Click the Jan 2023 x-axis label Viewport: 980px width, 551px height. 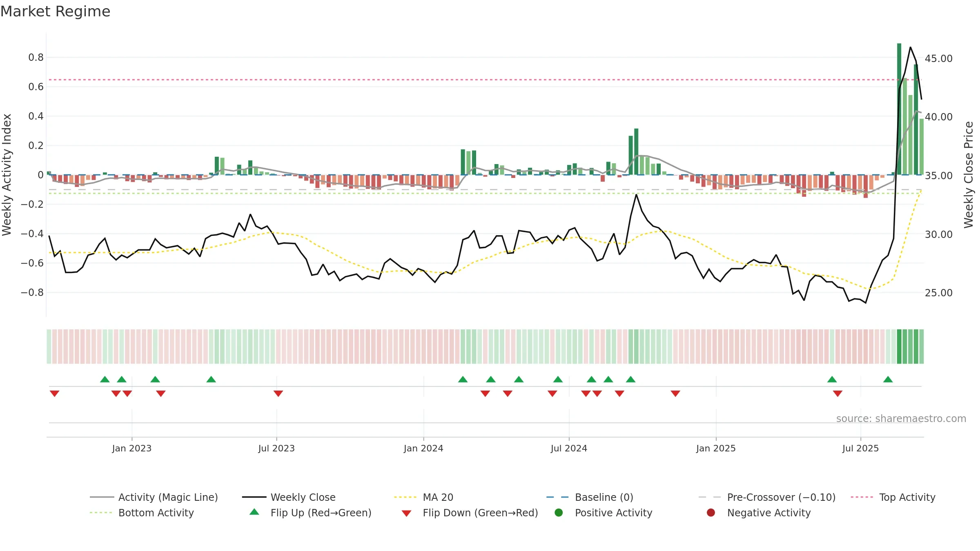click(132, 448)
